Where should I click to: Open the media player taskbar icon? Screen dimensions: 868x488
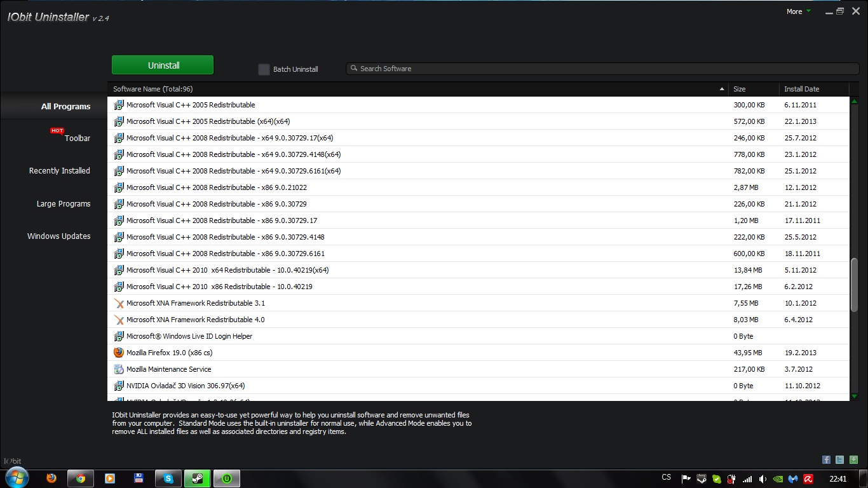109,478
